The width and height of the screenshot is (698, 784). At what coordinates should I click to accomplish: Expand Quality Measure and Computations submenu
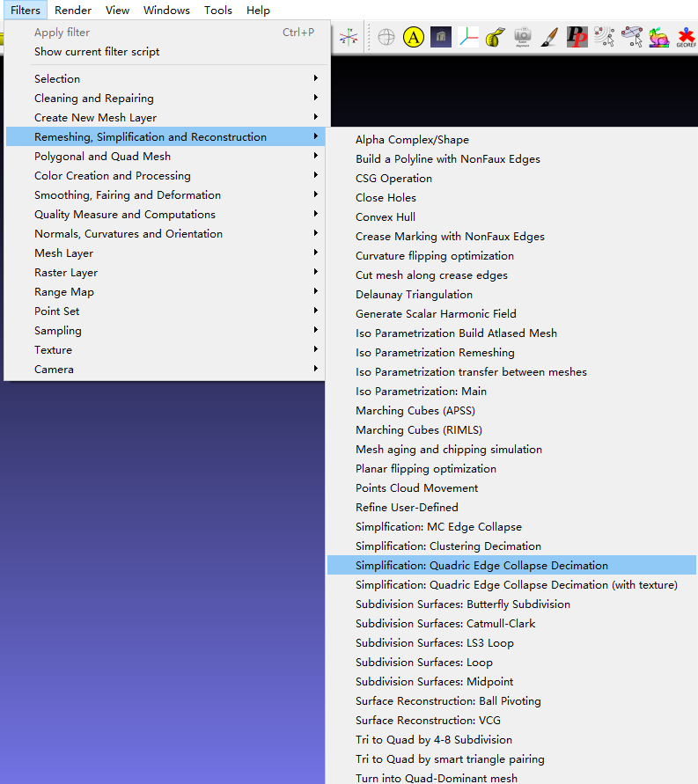point(165,214)
